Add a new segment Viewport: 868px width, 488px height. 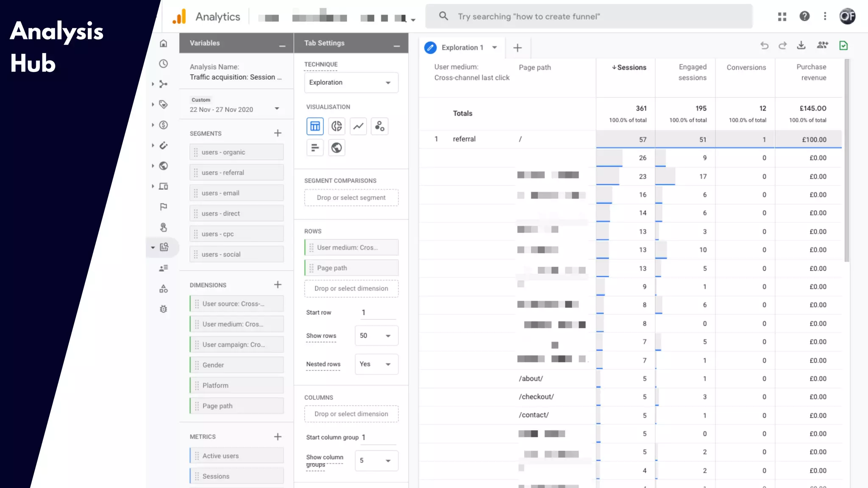pyautogui.click(x=278, y=133)
